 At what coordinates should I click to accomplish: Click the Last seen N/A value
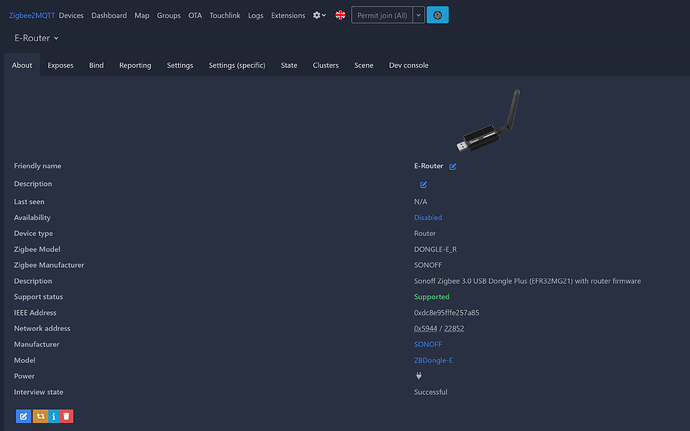click(420, 202)
